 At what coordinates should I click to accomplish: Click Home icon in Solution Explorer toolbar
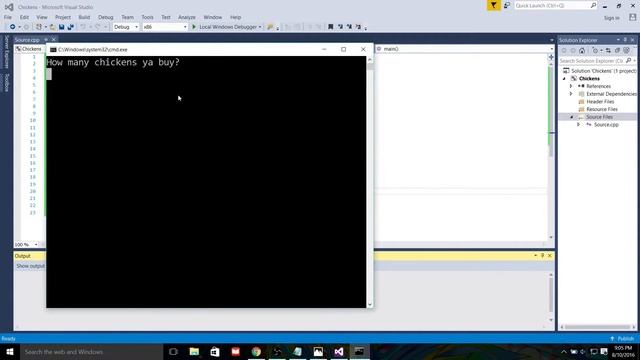(582, 51)
